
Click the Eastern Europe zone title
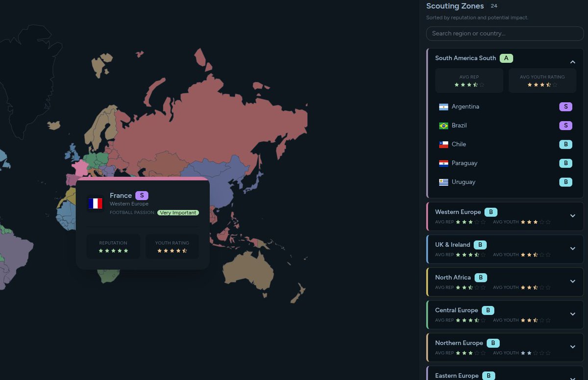pos(457,376)
